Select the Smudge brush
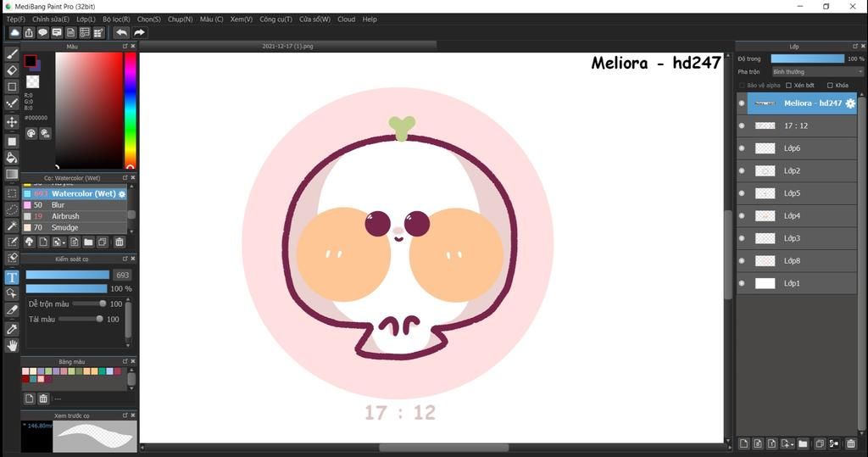The height and width of the screenshot is (457, 868). (x=75, y=228)
